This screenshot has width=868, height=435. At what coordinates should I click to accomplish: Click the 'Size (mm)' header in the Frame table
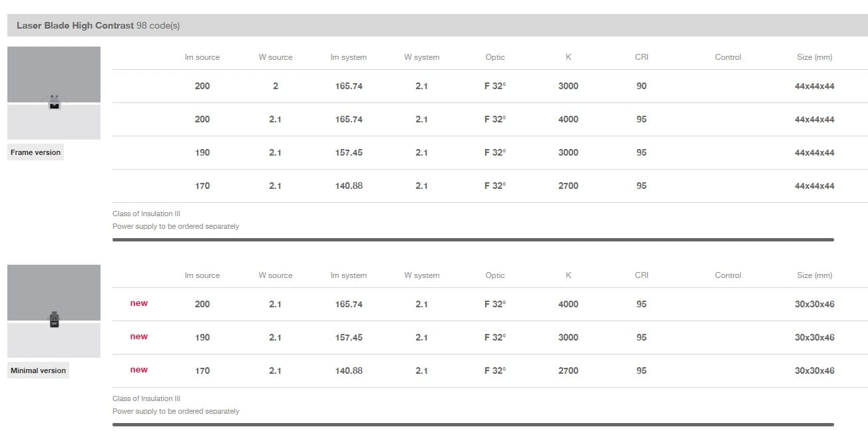tap(814, 57)
